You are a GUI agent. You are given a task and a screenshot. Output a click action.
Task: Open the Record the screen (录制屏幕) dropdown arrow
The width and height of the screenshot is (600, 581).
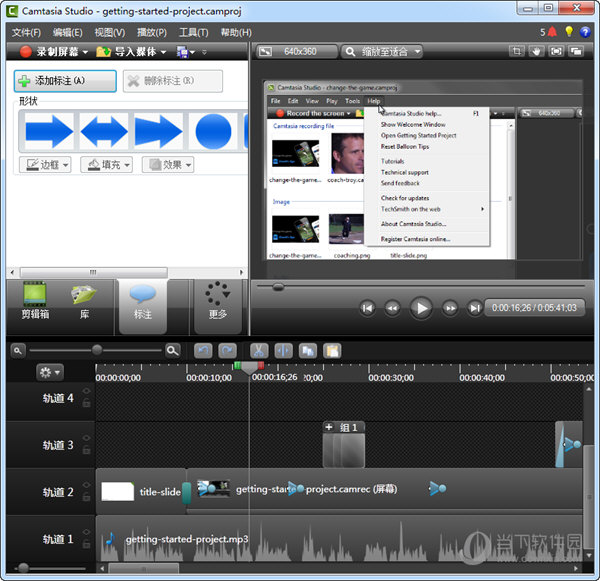pyautogui.click(x=85, y=52)
